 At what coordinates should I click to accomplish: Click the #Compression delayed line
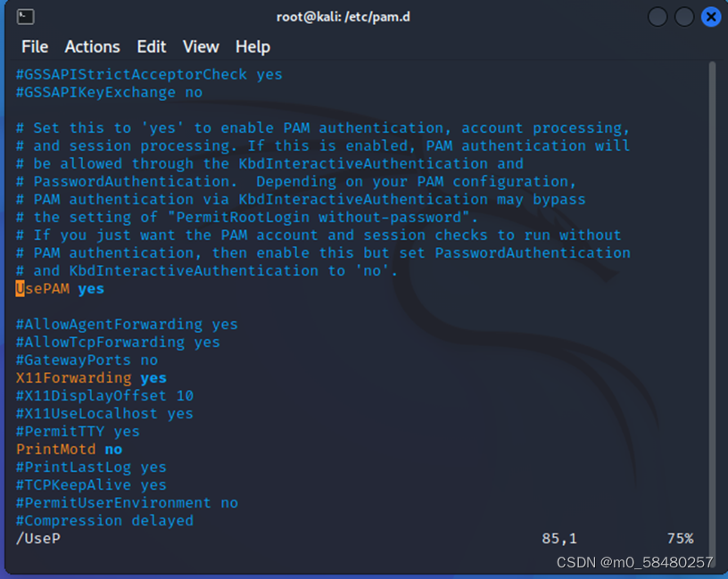point(104,520)
